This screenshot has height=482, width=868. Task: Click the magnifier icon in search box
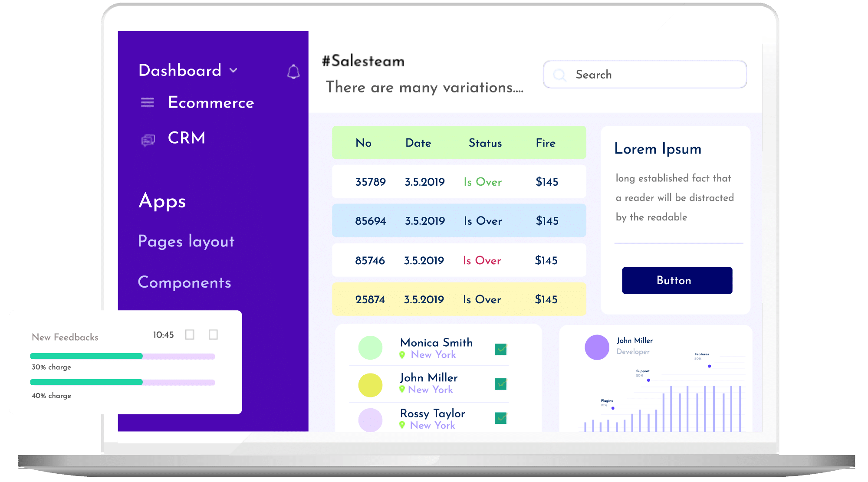(x=560, y=75)
